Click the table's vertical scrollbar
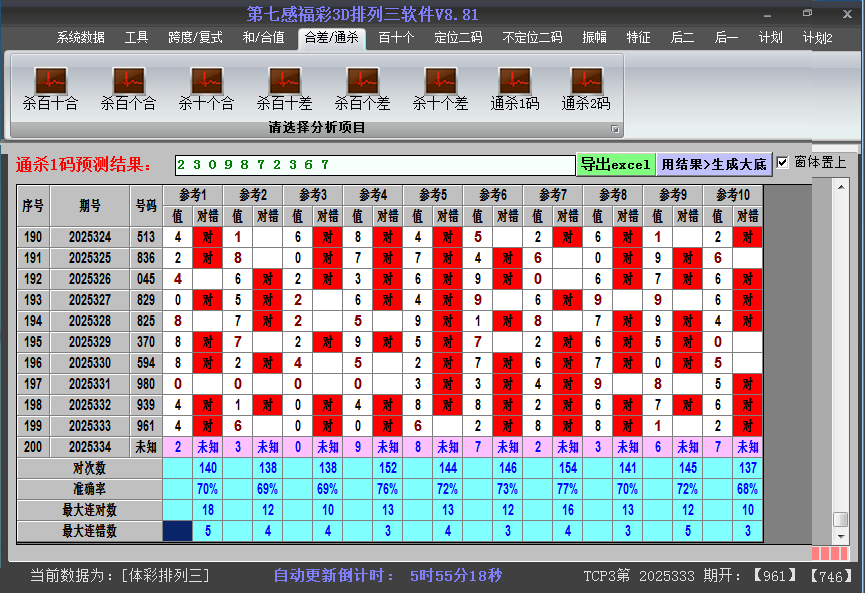The width and height of the screenshot is (865, 593). 841,350
